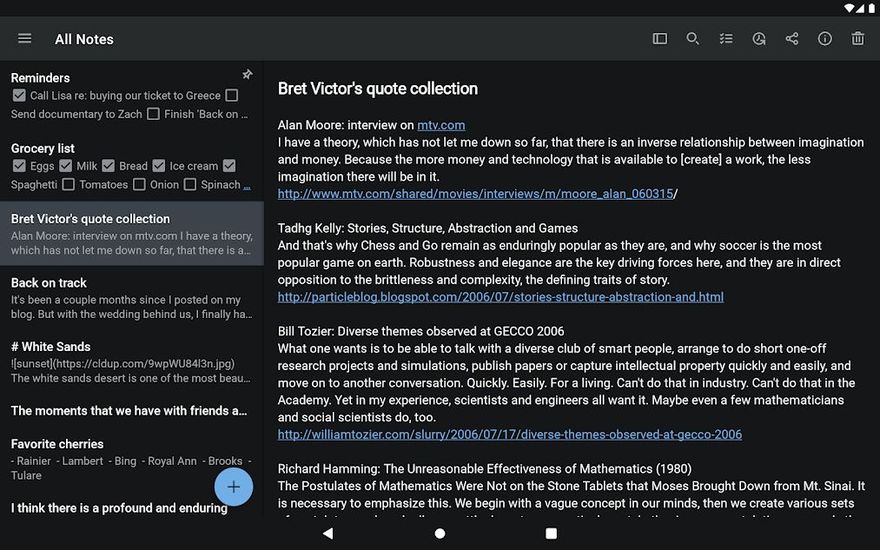Uncheck 'Call Lisa re: buying our ticket' checkbox
880x550 pixels.
pos(19,95)
